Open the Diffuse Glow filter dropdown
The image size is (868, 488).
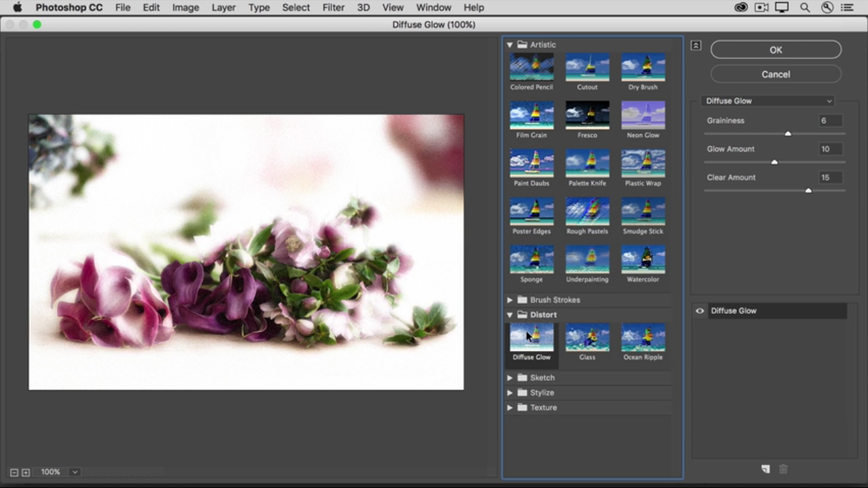[768, 101]
